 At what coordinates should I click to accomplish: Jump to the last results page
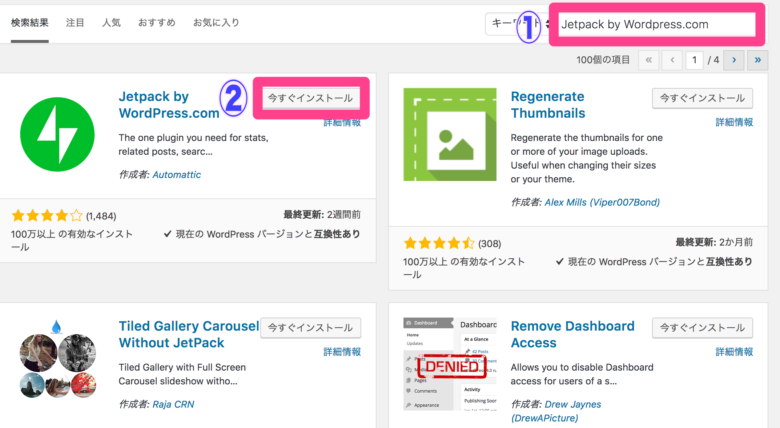758,60
